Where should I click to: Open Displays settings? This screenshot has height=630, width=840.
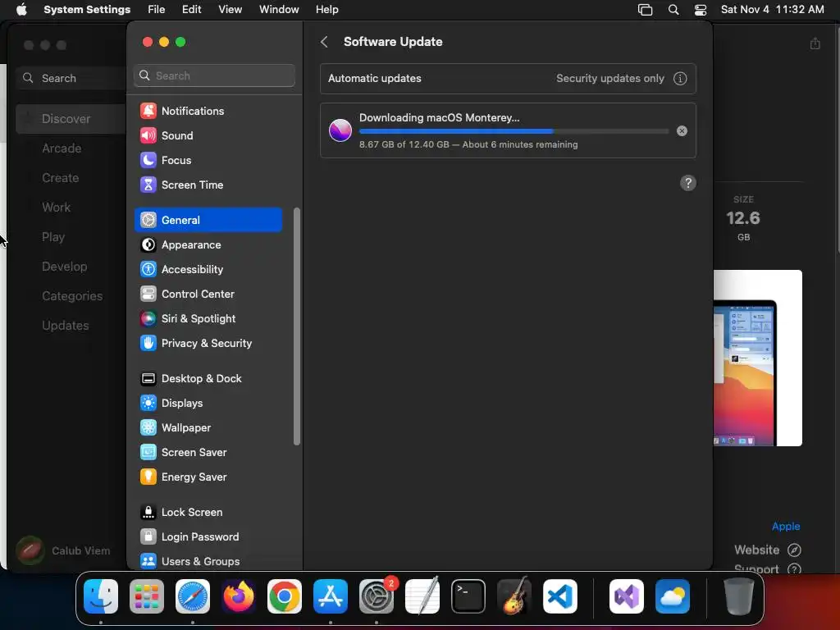(x=208, y=404)
